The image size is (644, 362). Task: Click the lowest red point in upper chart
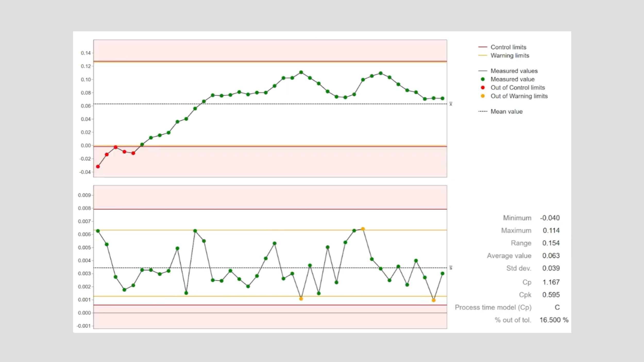pyautogui.click(x=98, y=167)
